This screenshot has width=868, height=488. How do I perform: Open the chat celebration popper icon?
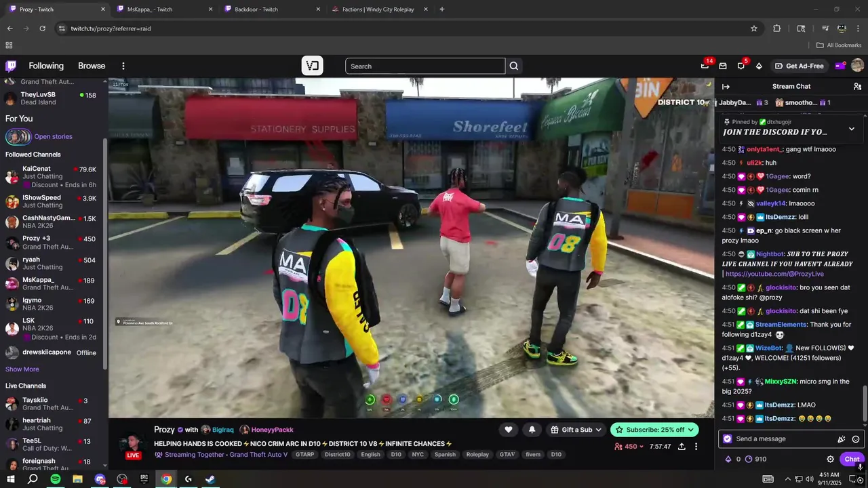[842, 439]
